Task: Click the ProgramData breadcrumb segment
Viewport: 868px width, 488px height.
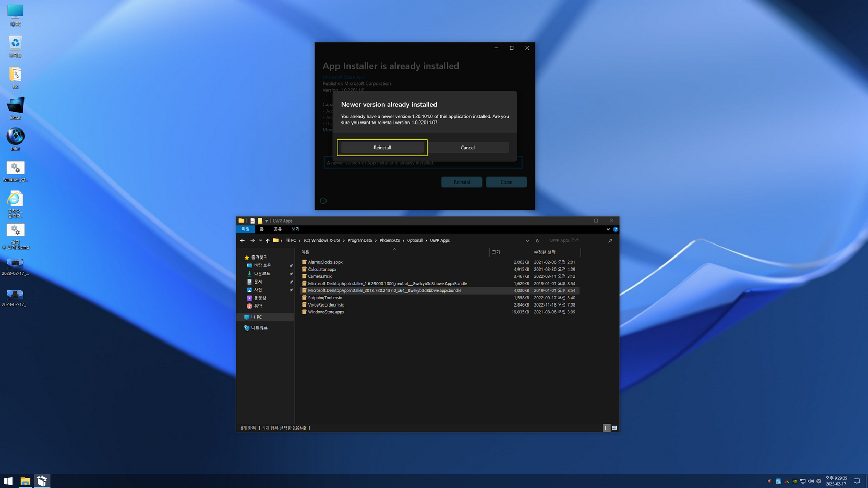Action: 360,241
